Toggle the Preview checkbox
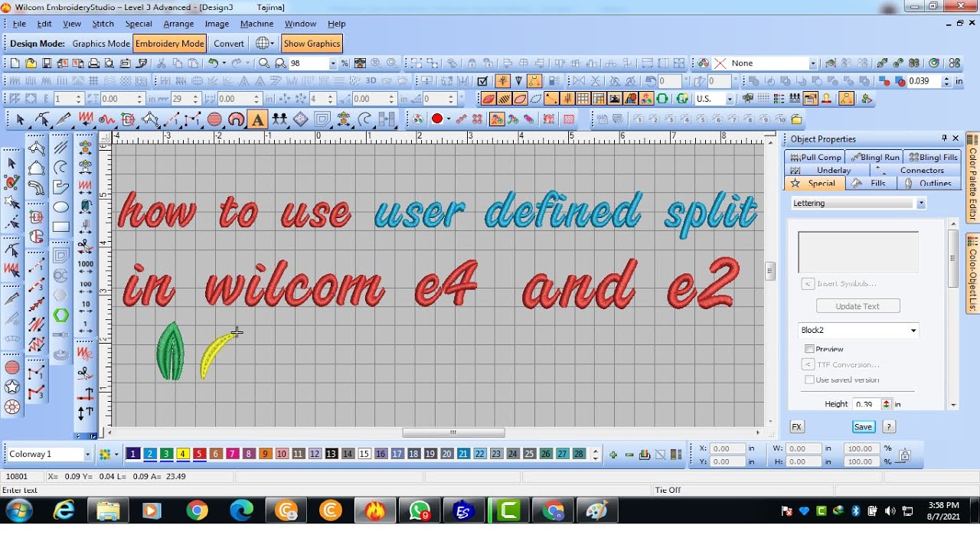Viewport: 980px width, 551px height. (x=809, y=349)
